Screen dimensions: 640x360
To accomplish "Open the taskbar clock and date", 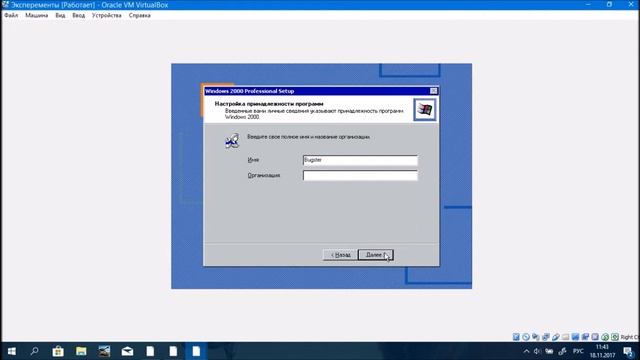I will (602, 351).
